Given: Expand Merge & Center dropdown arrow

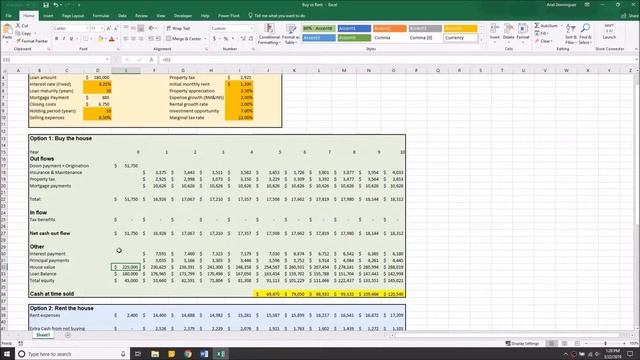Looking at the screenshot, I should click(x=205, y=39).
